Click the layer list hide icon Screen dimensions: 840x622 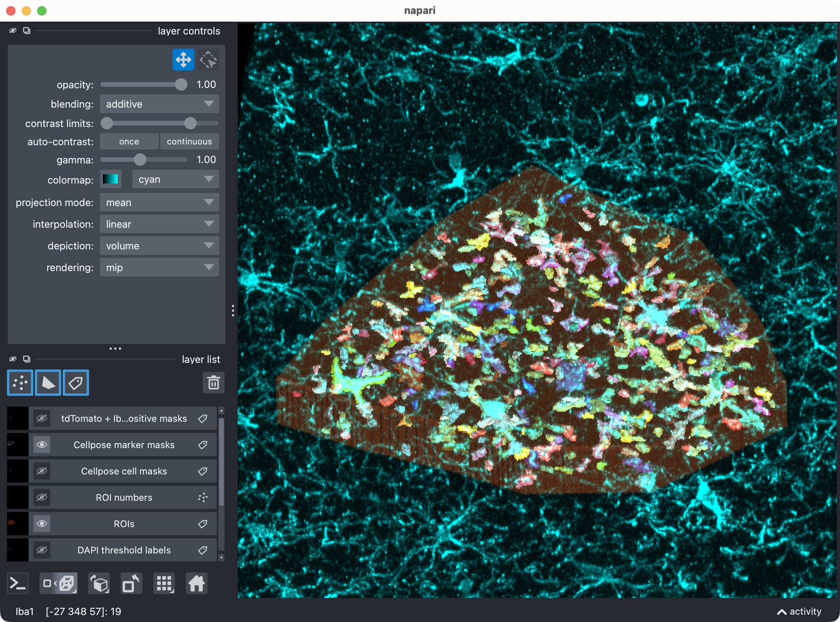[13, 359]
